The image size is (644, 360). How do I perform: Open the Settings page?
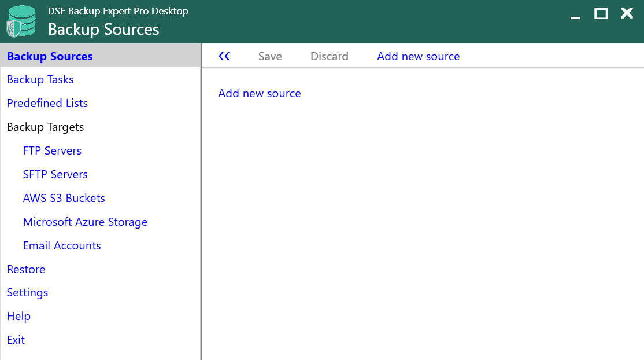[x=28, y=292]
